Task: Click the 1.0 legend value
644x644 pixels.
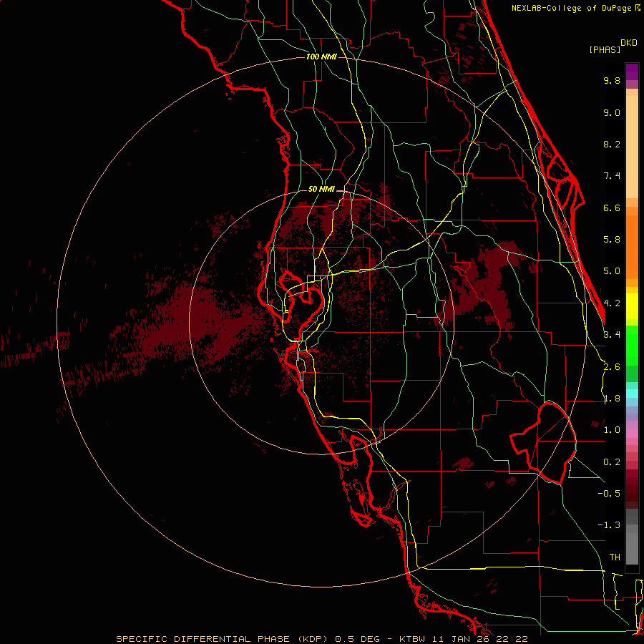Action: pyautogui.click(x=612, y=430)
